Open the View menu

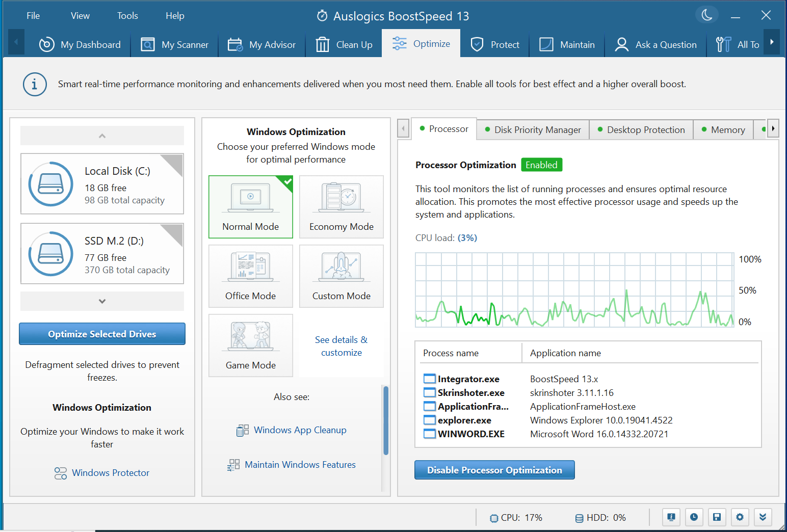tap(80, 16)
